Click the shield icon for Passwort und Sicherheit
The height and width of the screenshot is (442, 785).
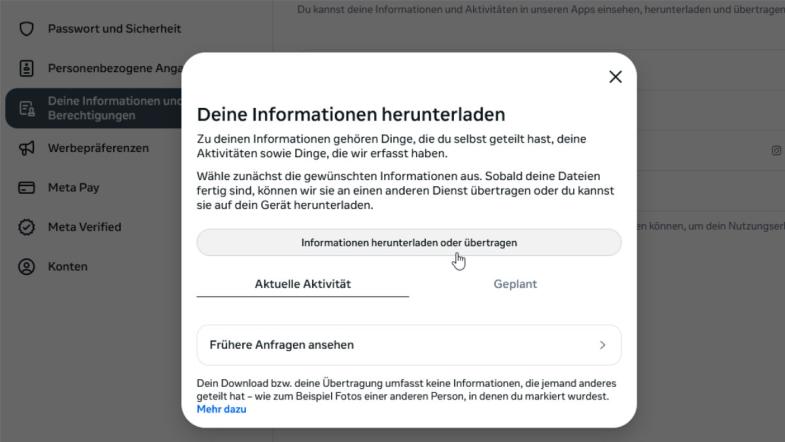tap(27, 28)
